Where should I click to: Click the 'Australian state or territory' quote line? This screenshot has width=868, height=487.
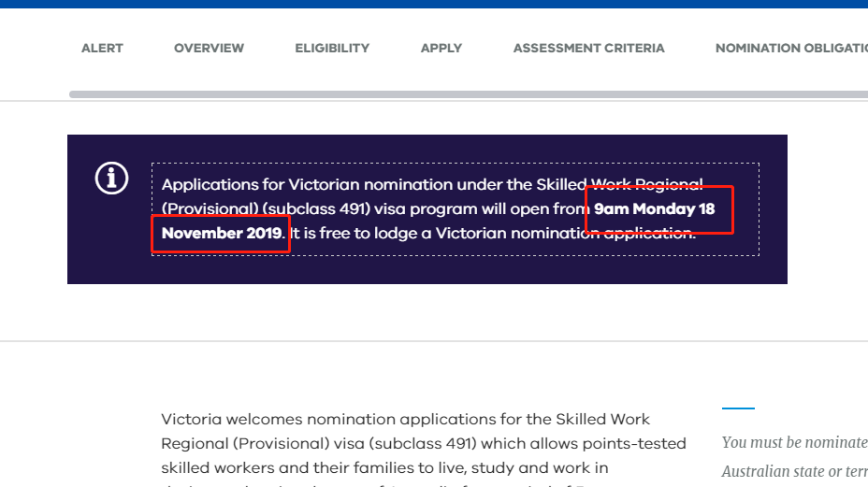(795, 471)
